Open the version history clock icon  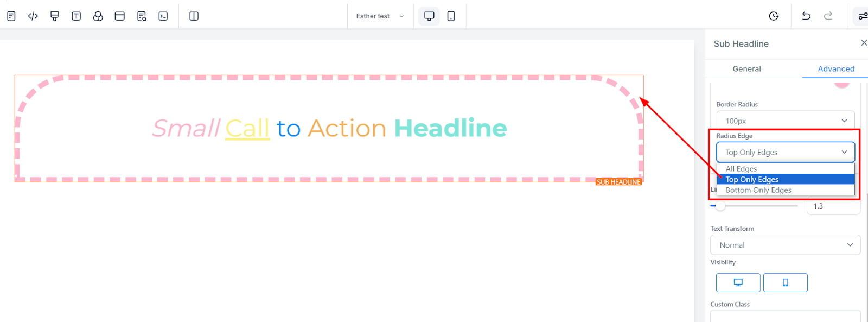coord(774,16)
